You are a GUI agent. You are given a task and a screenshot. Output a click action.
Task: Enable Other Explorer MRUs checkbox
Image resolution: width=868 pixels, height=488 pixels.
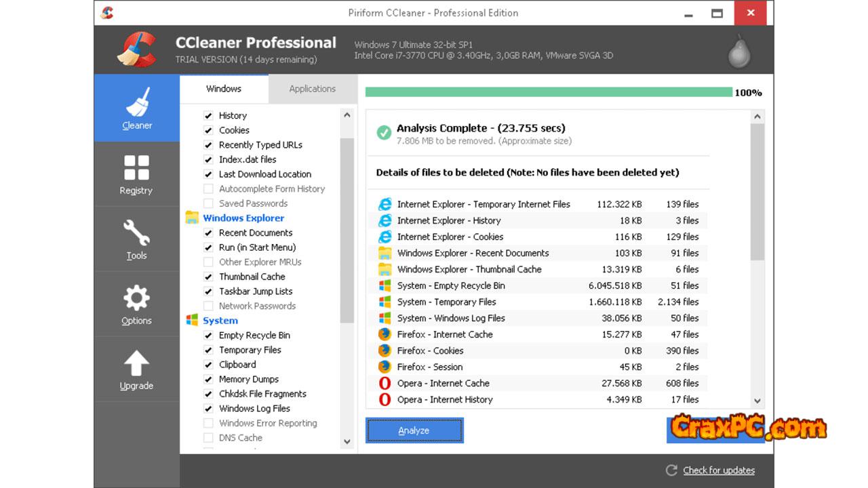tap(208, 262)
